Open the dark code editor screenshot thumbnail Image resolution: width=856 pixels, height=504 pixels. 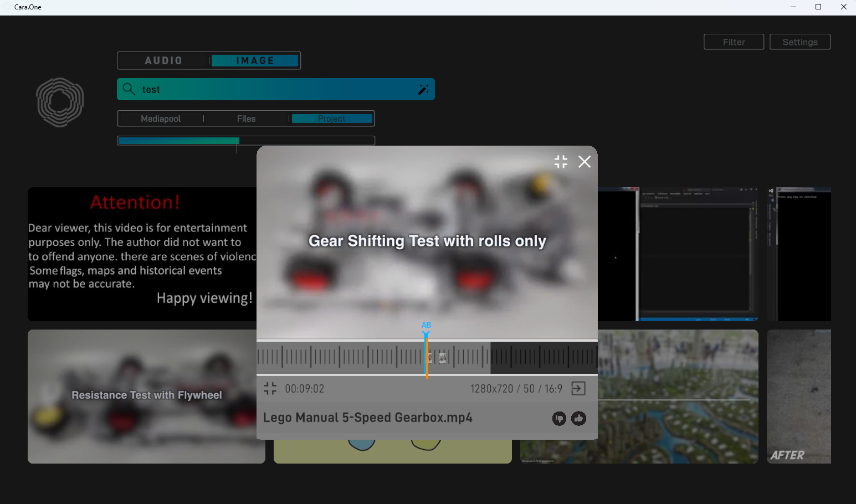point(678,254)
